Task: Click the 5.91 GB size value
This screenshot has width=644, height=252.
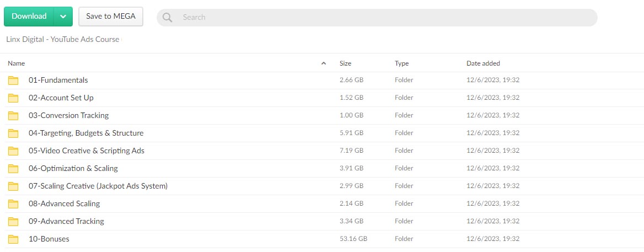Action: click(x=352, y=133)
